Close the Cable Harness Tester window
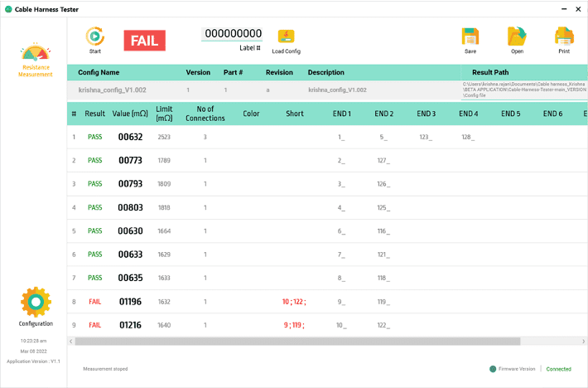 [578, 9]
